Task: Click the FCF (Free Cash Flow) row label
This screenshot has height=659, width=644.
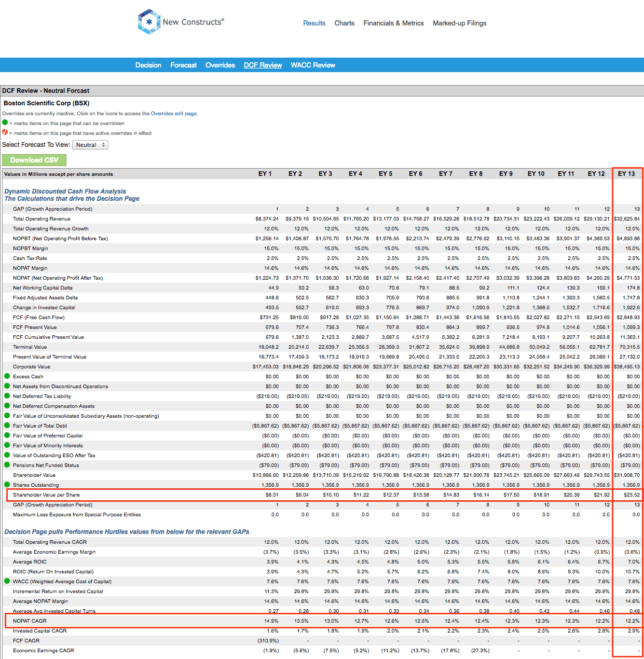Action: pos(39,317)
